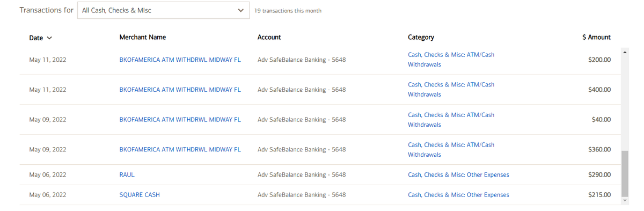Click the scrollbar down arrow
Screen dimensions: 644x211
coord(624,201)
